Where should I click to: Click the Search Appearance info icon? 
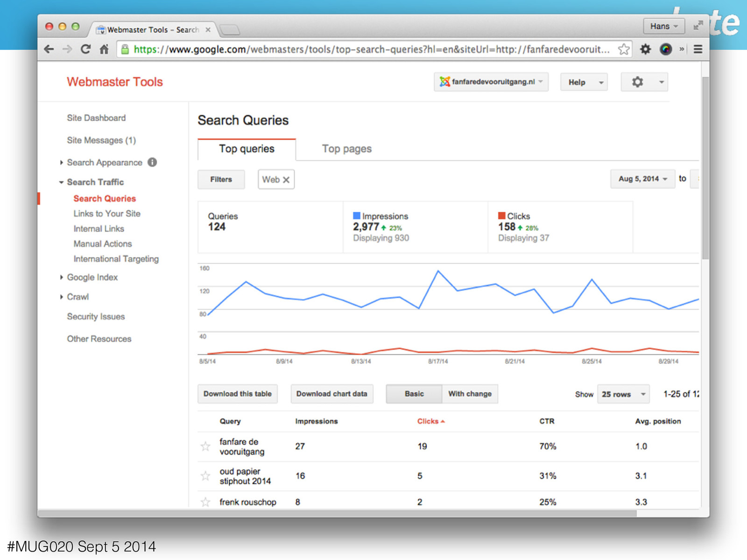[152, 162]
